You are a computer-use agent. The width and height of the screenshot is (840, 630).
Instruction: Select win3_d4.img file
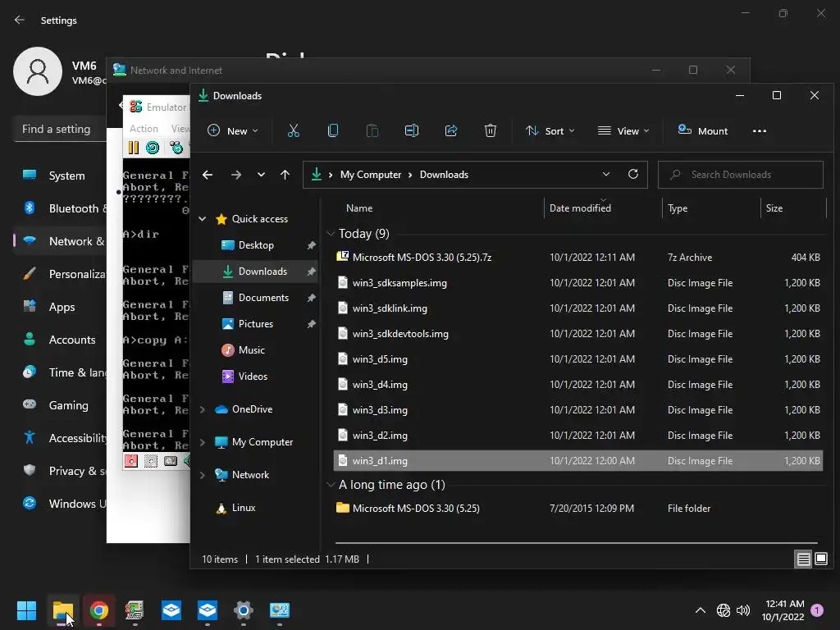click(577, 385)
